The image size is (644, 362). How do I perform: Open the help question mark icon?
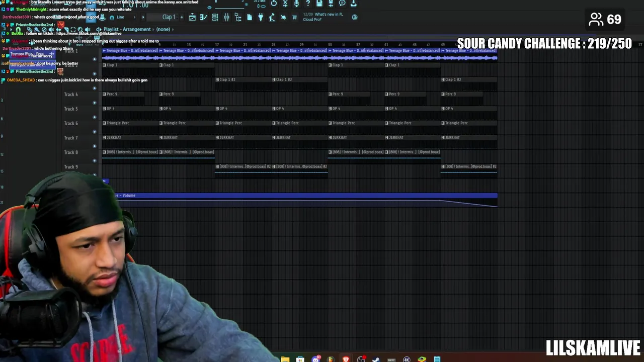click(x=308, y=3)
